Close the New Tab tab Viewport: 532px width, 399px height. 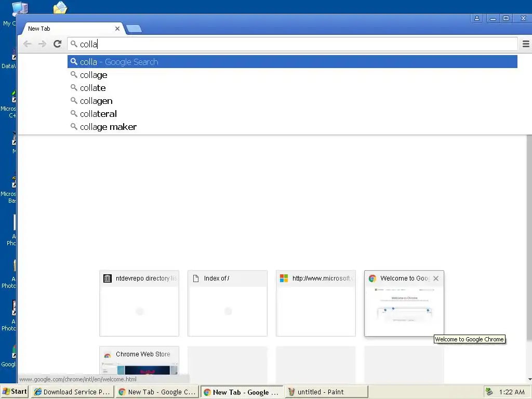click(x=117, y=29)
